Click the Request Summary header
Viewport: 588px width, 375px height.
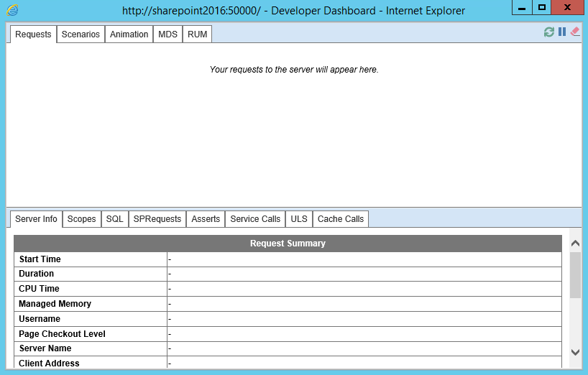click(x=288, y=244)
